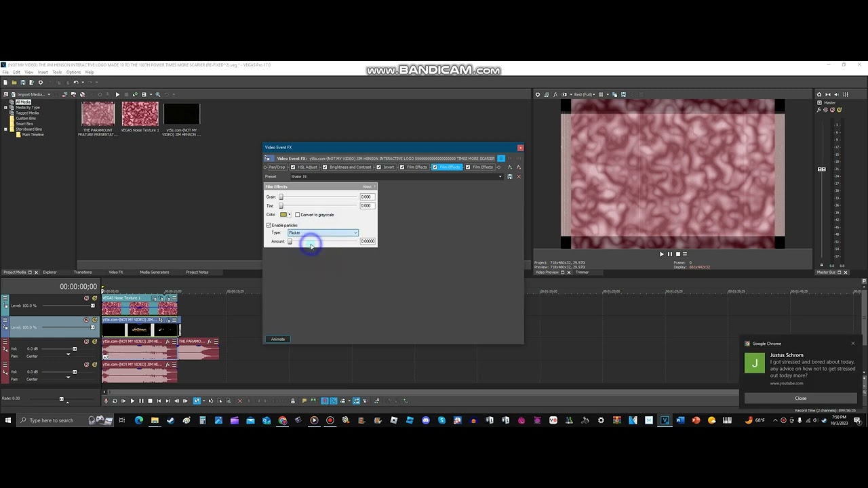Toggle the highlighted Film Effects checkbox
Viewport: 868px width, 488px height.
click(x=435, y=167)
